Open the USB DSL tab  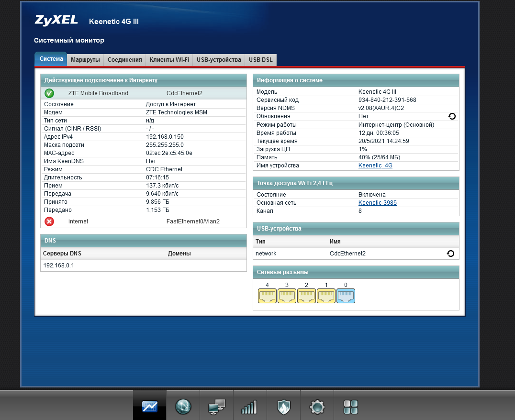pyautogui.click(x=261, y=60)
